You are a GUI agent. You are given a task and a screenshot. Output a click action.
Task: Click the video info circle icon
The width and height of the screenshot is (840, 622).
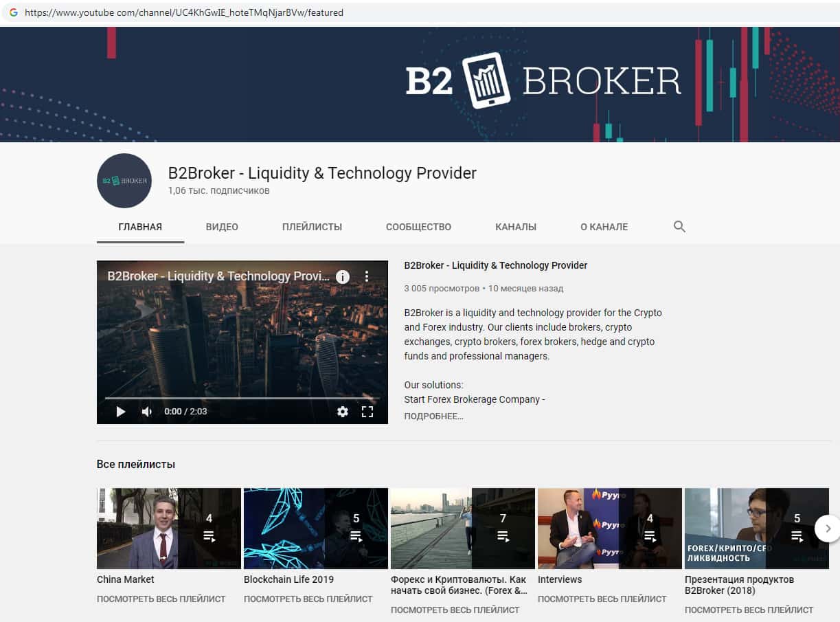pyautogui.click(x=342, y=276)
